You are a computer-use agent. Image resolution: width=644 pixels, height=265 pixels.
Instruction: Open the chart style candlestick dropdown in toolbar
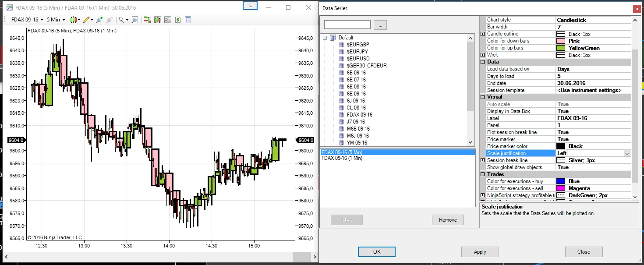(75, 20)
